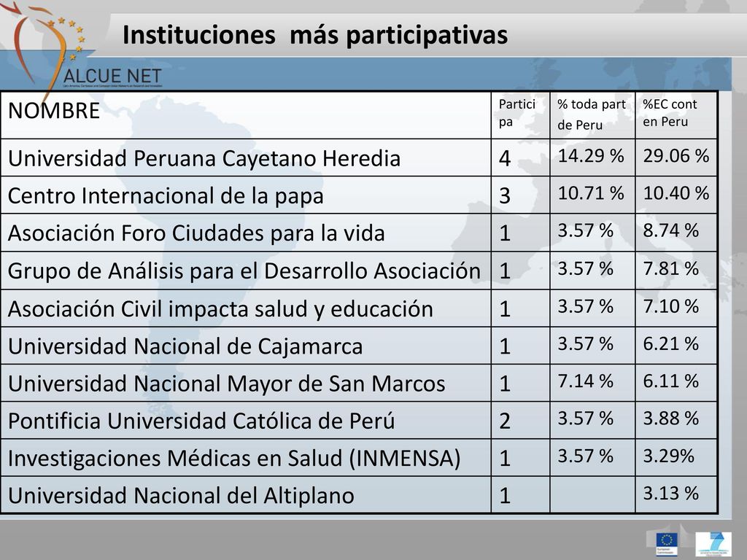Select the Universidad Nacional de Cajamarca cell

pos(246,346)
